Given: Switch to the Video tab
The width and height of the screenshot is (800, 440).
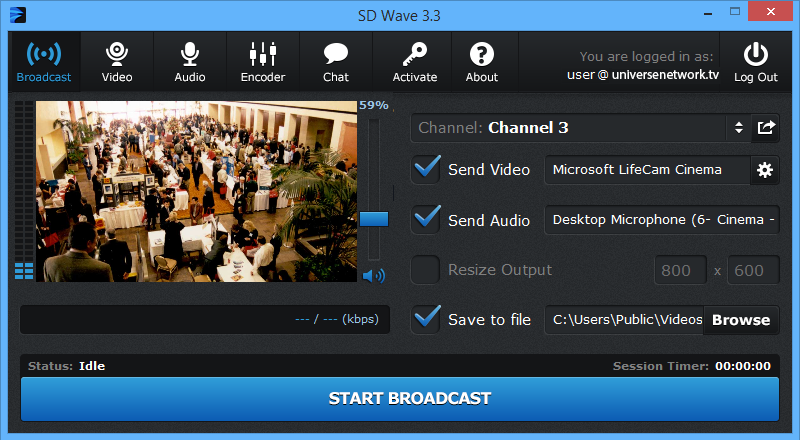Looking at the screenshot, I should [117, 62].
